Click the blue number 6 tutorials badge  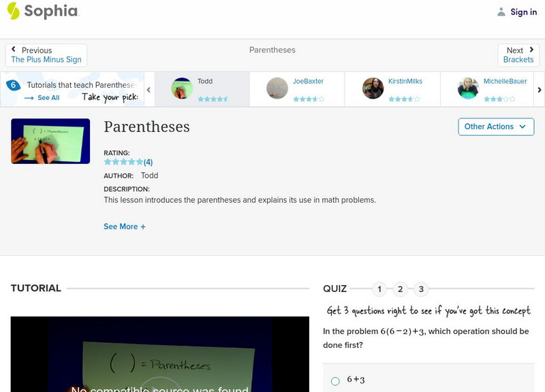(13, 85)
